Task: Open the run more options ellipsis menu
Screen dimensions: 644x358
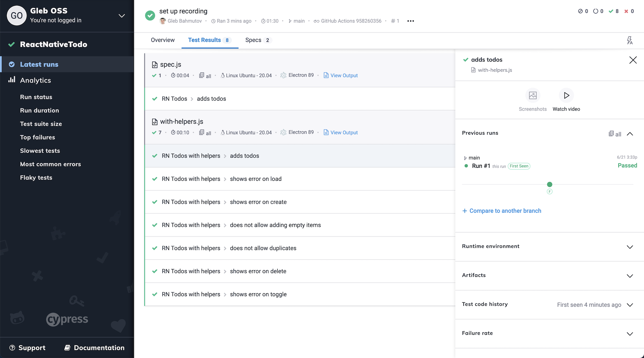Action: (x=411, y=21)
